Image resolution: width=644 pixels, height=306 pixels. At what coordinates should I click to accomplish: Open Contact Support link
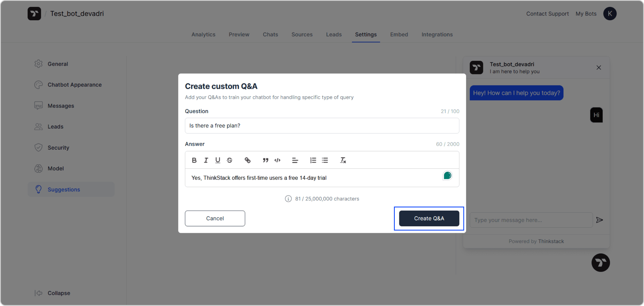point(547,14)
